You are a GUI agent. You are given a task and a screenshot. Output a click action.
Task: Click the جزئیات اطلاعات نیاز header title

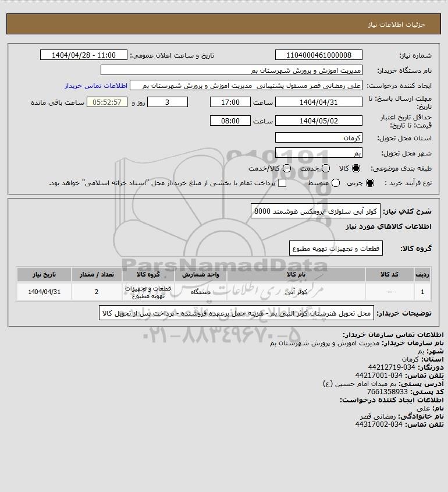(397, 24)
